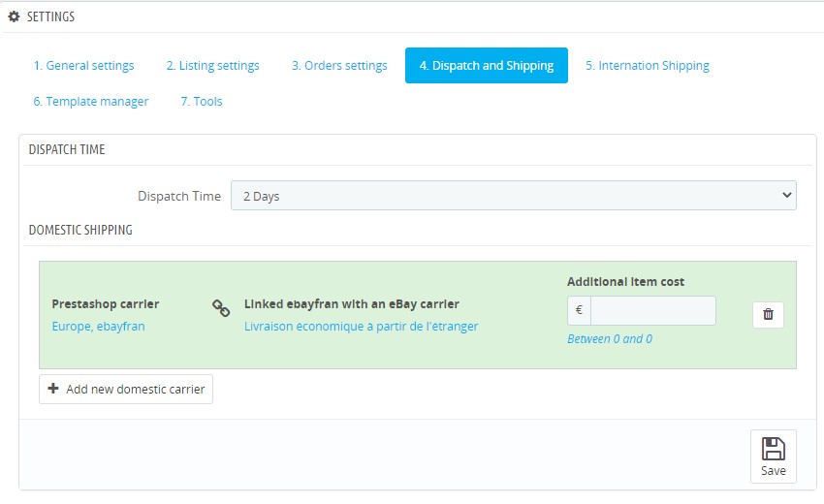This screenshot has height=504, width=824.
Task: Focus the Additional item cost field
Action: 652,311
